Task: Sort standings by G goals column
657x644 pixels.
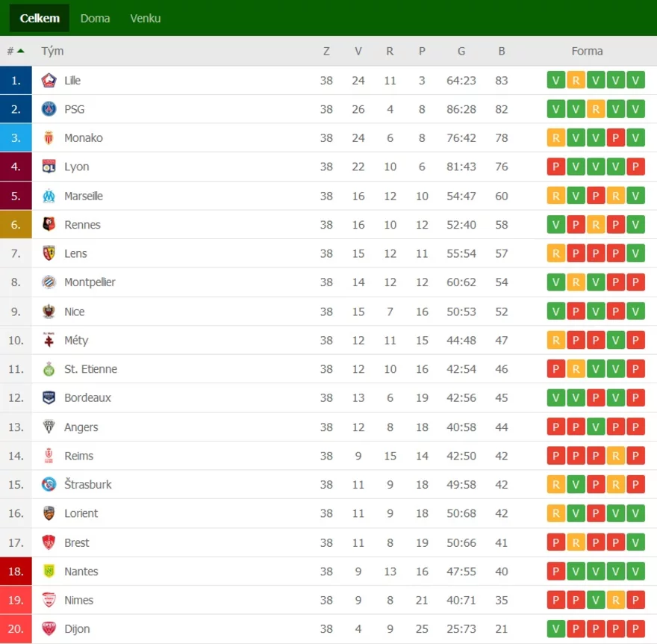Action: [461, 51]
